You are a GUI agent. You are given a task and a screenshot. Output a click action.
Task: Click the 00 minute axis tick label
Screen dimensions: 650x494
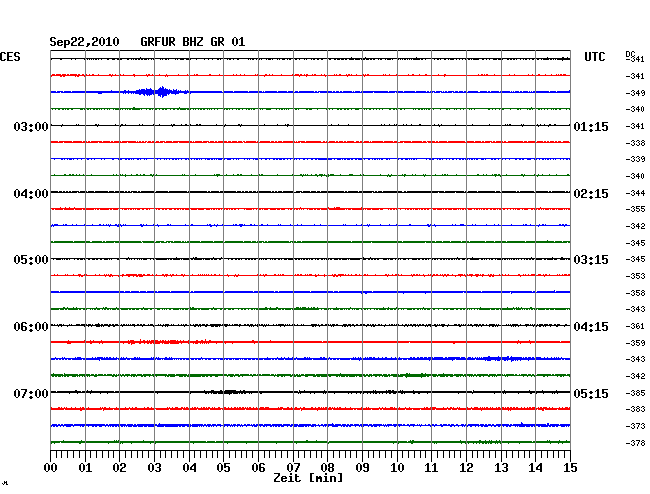pos(51,468)
